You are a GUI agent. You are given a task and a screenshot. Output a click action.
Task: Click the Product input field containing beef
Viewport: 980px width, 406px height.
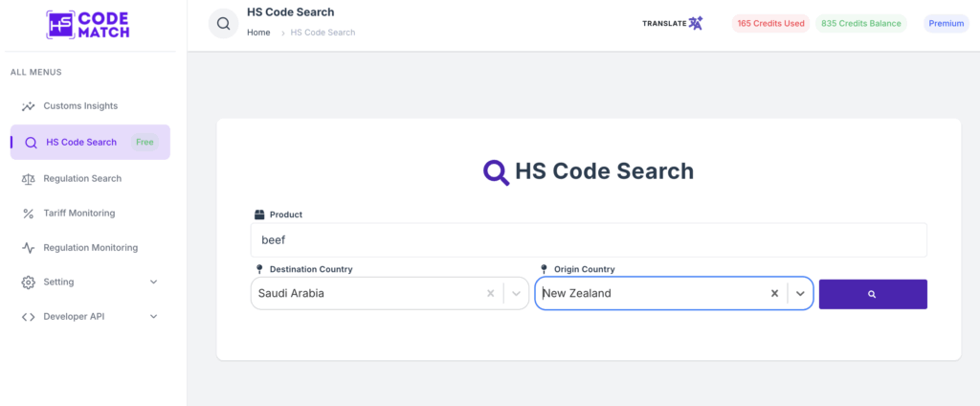[x=589, y=239]
